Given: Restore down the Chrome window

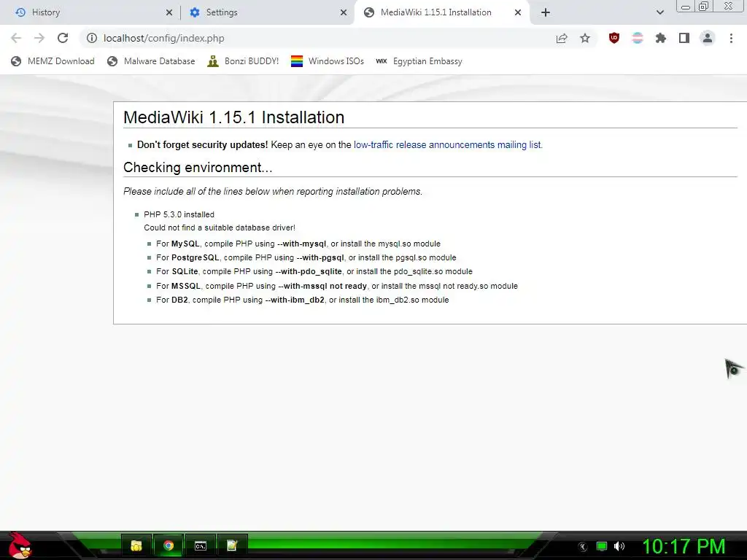Looking at the screenshot, I should coord(703,6).
